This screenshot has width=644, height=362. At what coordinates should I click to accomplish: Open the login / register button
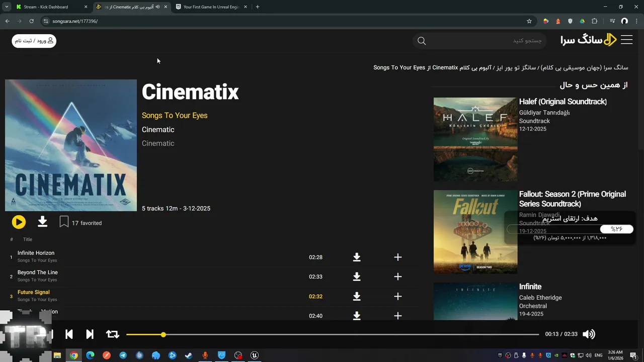pyautogui.click(x=34, y=41)
